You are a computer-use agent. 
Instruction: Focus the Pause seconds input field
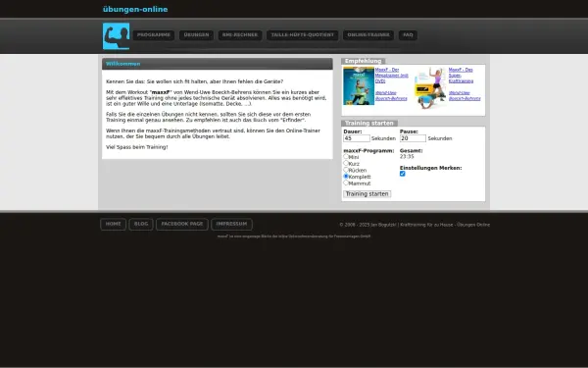click(x=413, y=138)
